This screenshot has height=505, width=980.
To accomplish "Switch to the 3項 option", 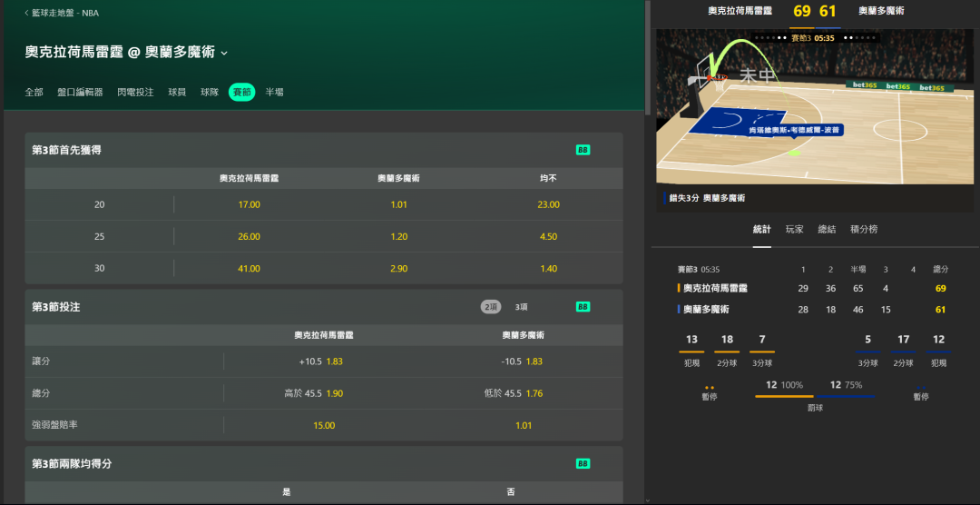I will (x=521, y=307).
